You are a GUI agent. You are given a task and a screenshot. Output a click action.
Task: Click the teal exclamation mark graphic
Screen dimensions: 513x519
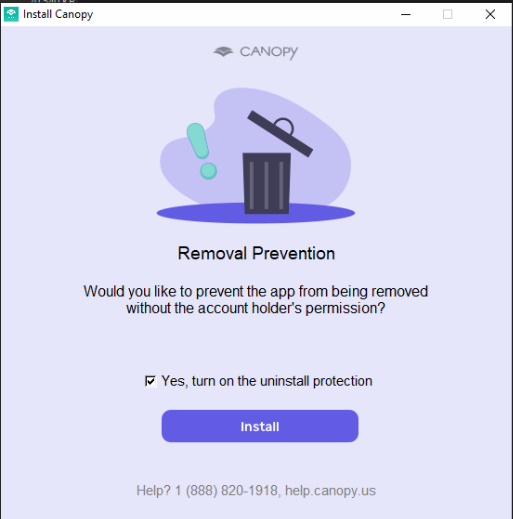tap(198, 141)
